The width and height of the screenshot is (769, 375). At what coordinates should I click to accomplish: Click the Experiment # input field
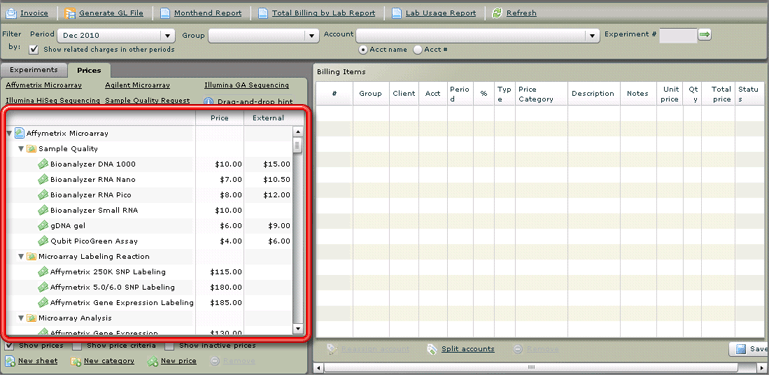(678, 35)
